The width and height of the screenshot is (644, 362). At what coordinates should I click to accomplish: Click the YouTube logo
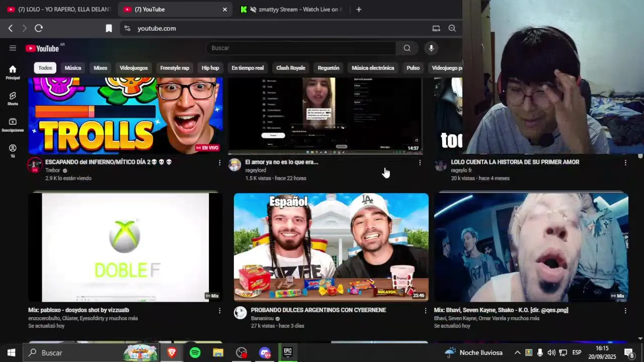click(x=42, y=48)
